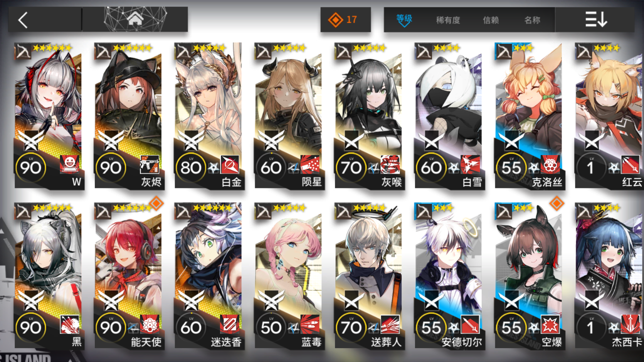Image resolution: width=644 pixels, height=362 pixels.
Task: Click the orange diamond badge on 能天使
Action: pos(156,203)
